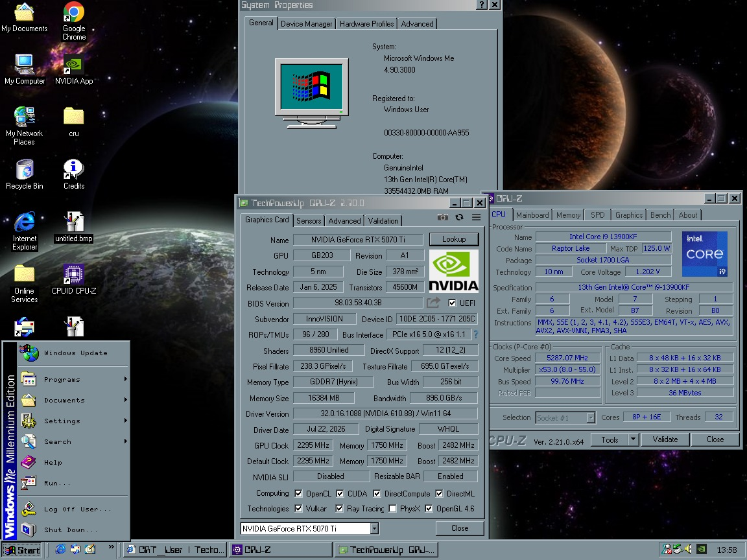This screenshot has width=747, height=560.
Task: Click Lookup button in GPU-Z
Action: [x=453, y=239]
